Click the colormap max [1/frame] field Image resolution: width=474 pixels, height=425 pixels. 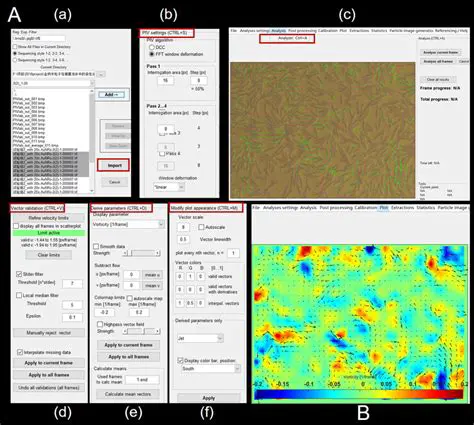click(x=139, y=312)
